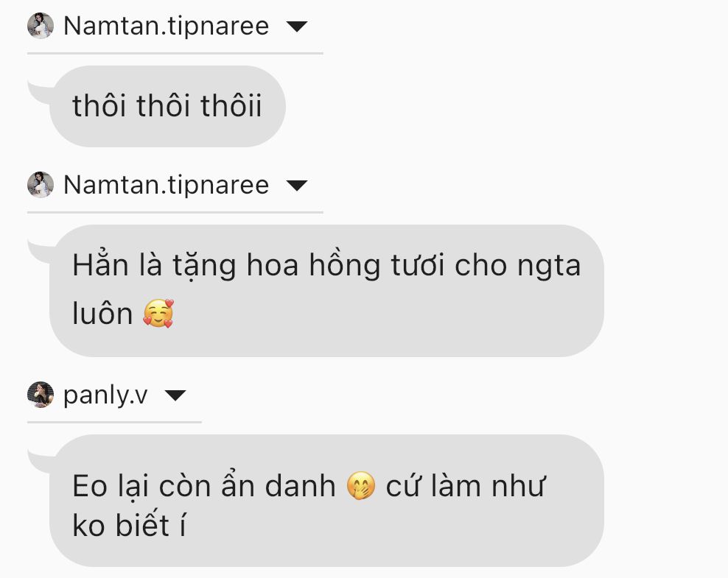The height and width of the screenshot is (578, 728).
Task: Select the 'Eo lại còn ẩn danh' message
Action: 327,501
